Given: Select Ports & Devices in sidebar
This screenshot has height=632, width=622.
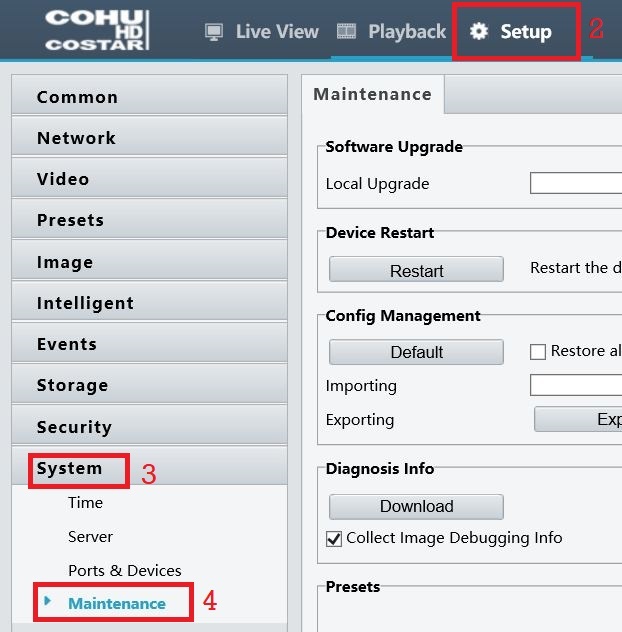Looking at the screenshot, I should coord(125,570).
